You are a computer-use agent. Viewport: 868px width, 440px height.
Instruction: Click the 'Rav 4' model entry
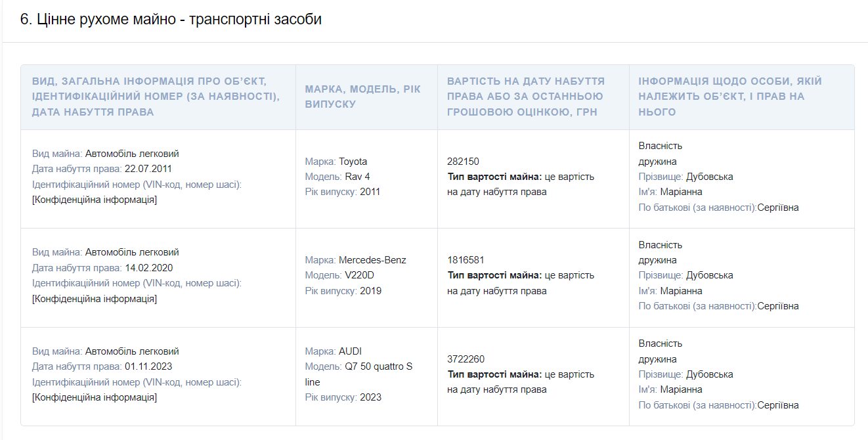tap(357, 177)
